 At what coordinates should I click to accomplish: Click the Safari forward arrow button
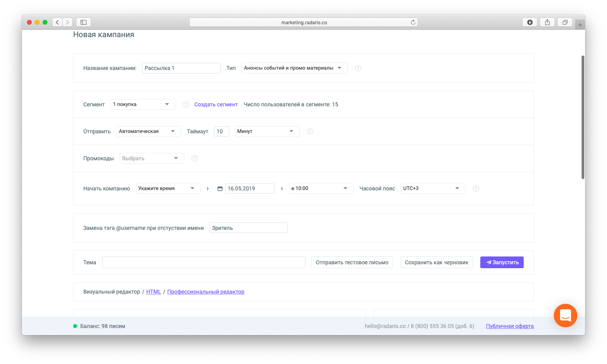pyautogui.click(x=68, y=22)
